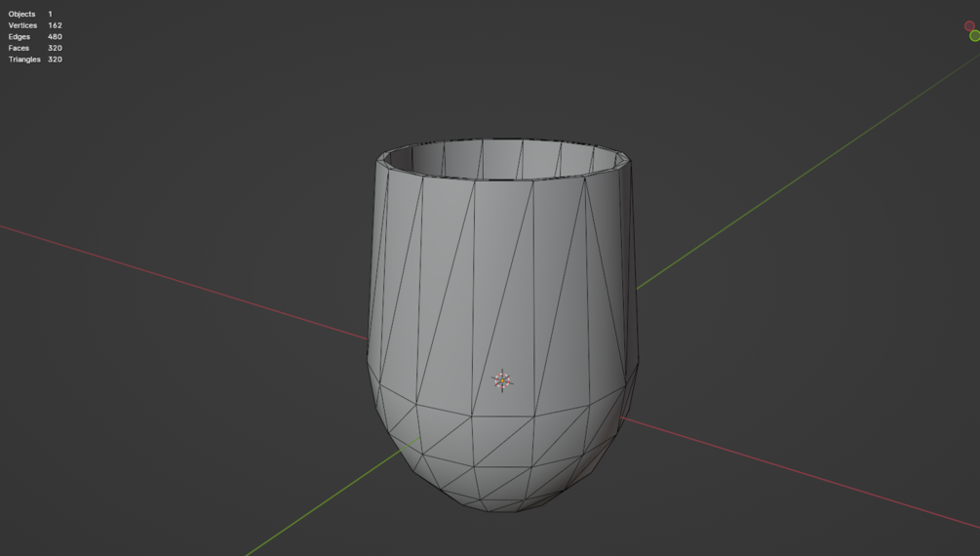Screen dimensions: 980x556
Task: Click the Triangles 320 statistic
Action: 35,60
